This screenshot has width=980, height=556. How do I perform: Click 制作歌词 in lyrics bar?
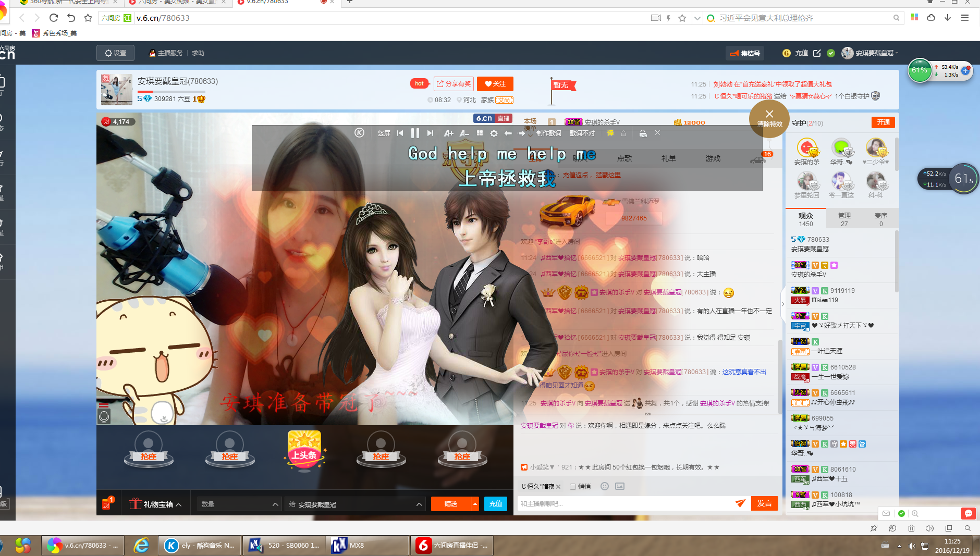point(548,133)
